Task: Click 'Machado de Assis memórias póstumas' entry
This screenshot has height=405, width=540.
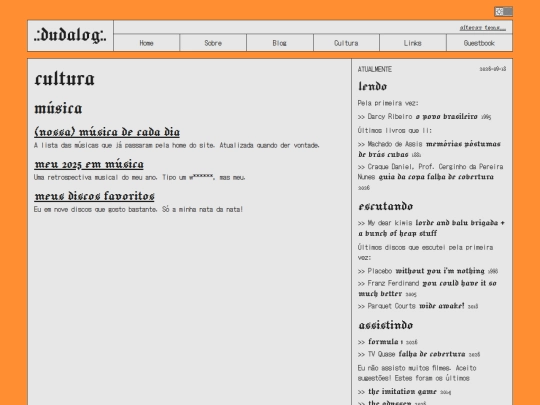Action: [429, 149]
